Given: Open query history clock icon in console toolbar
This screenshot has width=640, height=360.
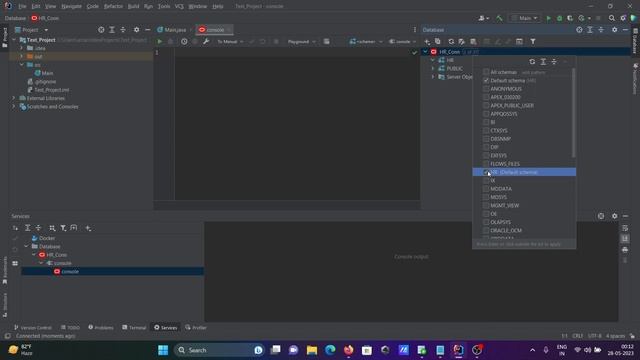Looking at the screenshot, I should (184, 42).
